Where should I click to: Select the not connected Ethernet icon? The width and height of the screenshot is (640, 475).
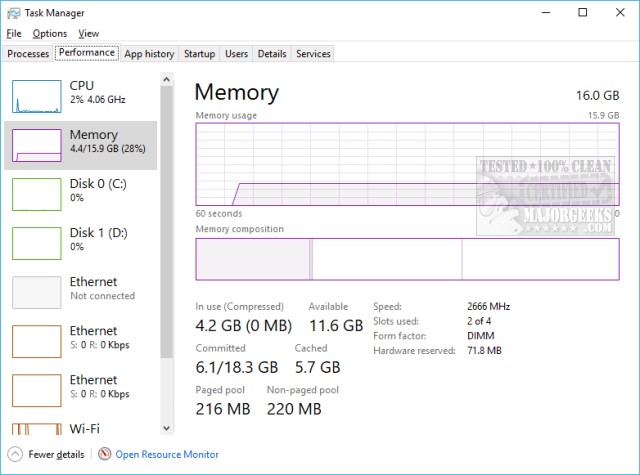pyautogui.click(x=36, y=291)
